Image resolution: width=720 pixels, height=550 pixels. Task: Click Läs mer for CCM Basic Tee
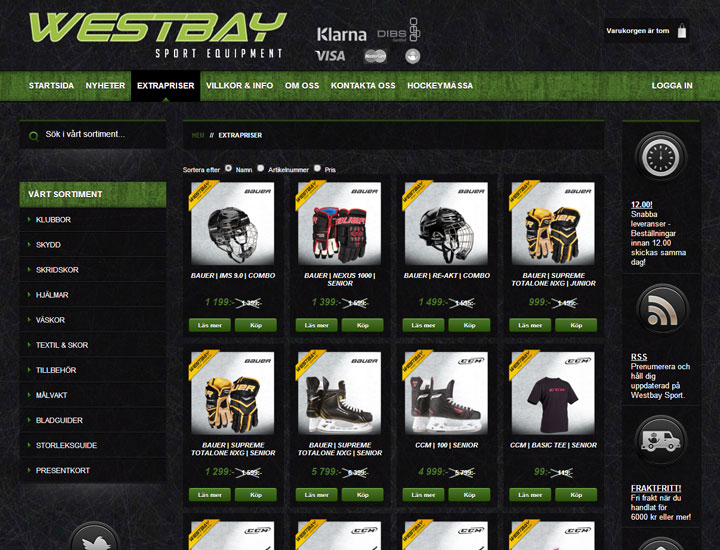[x=530, y=495]
